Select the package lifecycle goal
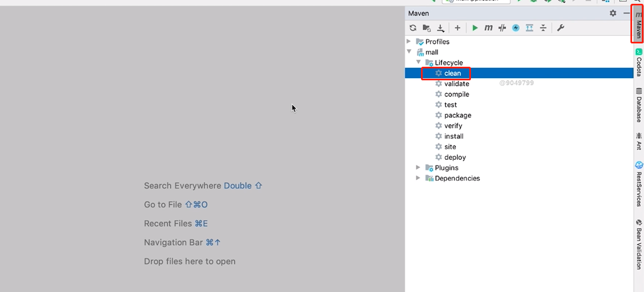Image resolution: width=644 pixels, height=292 pixels. (x=457, y=115)
